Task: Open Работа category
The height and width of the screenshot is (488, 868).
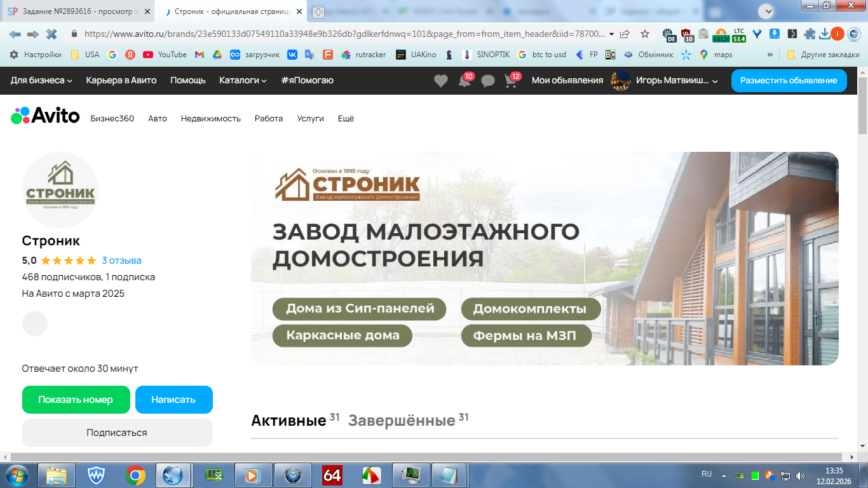Action: coord(269,118)
